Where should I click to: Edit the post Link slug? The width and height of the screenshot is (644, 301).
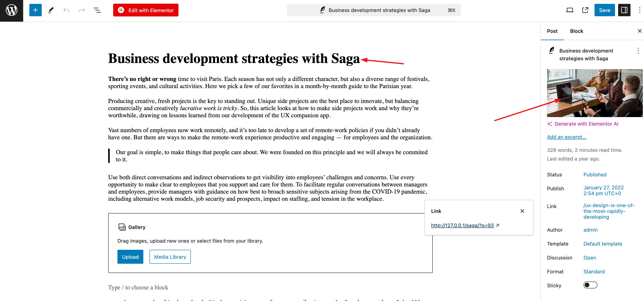pyautogui.click(x=609, y=211)
